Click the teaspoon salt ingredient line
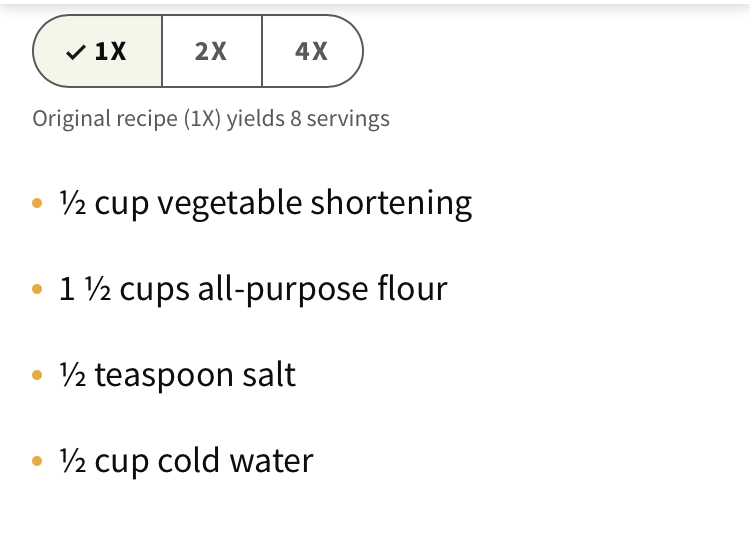Screen dimensions: 750x557 click(177, 375)
